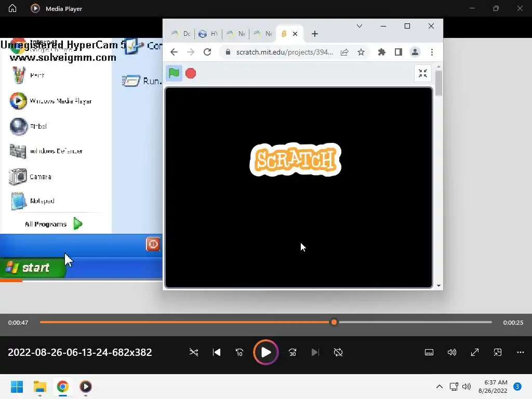Click Windows Media Player menu entry
The height and width of the screenshot is (399, 532).
tap(51, 101)
